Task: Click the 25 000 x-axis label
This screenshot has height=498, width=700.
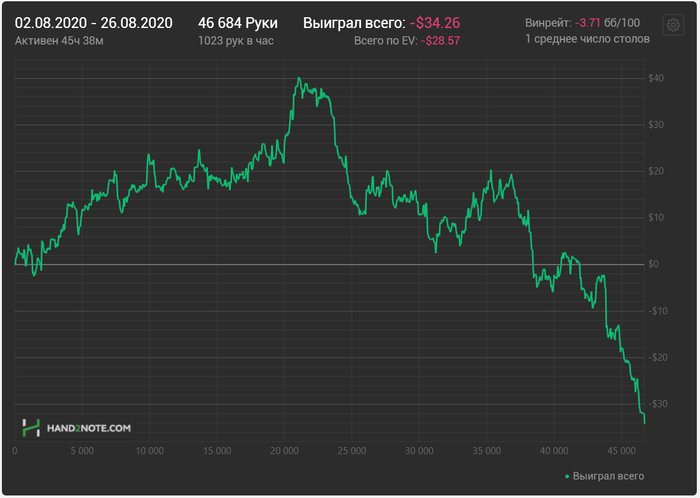Action: [x=352, y=451]
